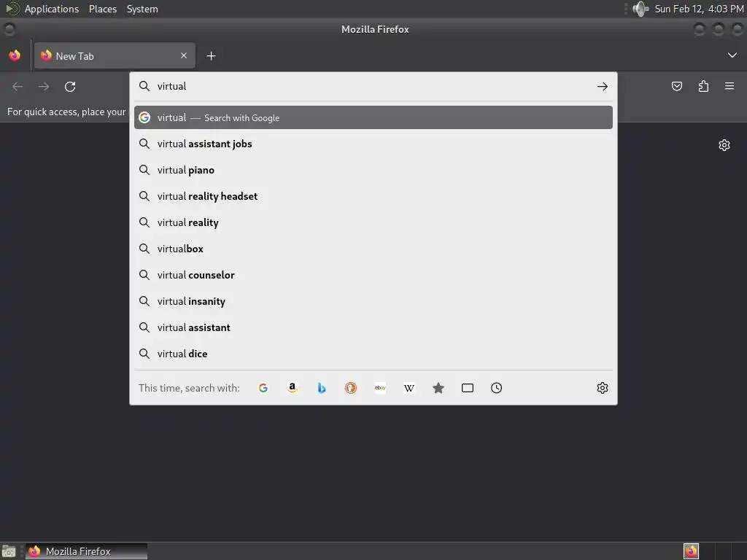Search this time with Bing
Screen dimensions: 747x560
click(x=322, y=388)
